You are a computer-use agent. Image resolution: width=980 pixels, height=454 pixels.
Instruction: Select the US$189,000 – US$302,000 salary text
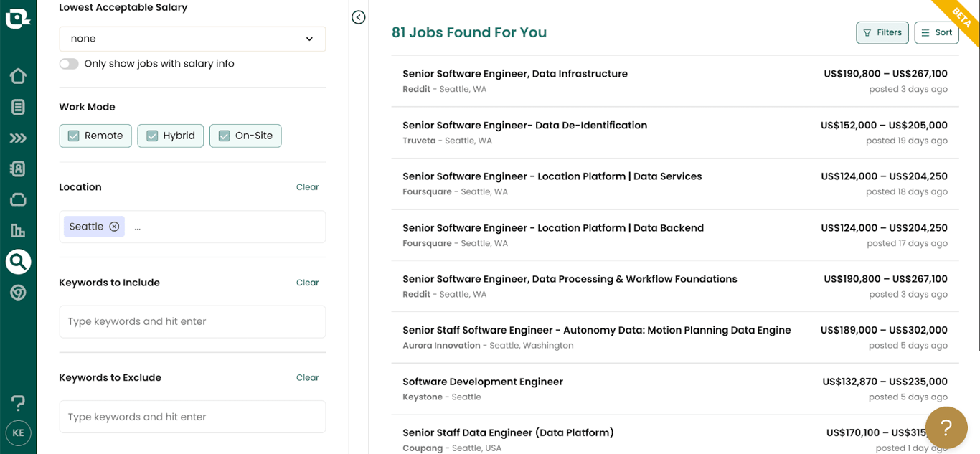[x=884, y=331]
